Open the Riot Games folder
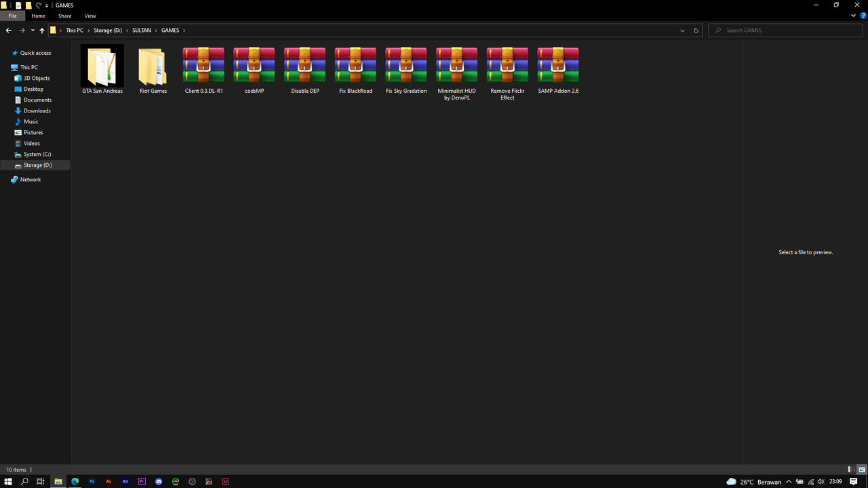The width and height of the screenshot is (868, 488). pos(153,70)
